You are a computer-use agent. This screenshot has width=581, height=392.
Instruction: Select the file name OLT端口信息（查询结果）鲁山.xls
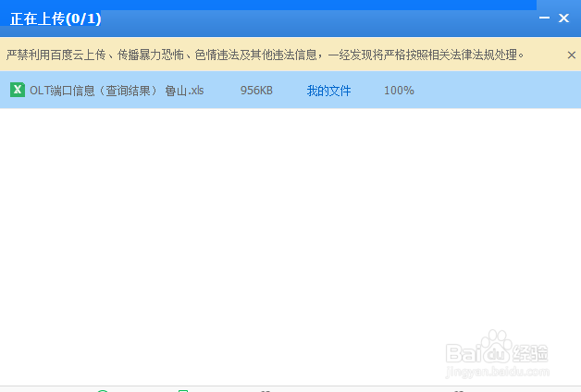point(117,91)
